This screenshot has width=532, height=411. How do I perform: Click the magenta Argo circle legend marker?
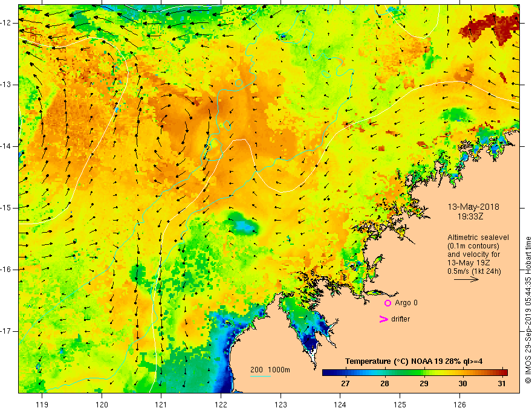tap(388, 303)
